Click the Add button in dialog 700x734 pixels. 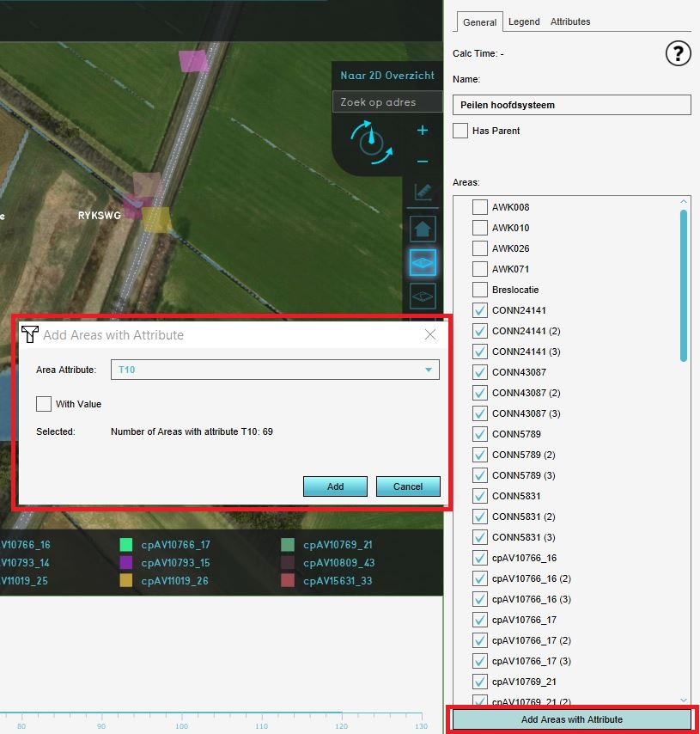point(335,486)
